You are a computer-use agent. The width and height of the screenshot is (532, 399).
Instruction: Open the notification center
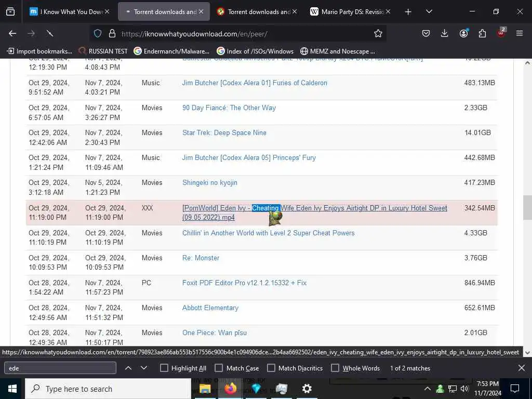click(515, 389)
